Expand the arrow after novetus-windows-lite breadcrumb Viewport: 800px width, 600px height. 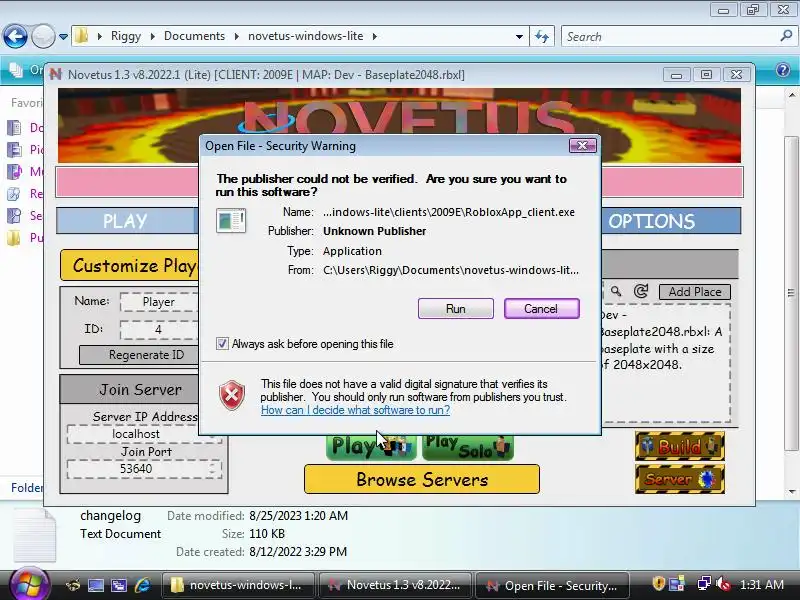click(375, 36)
